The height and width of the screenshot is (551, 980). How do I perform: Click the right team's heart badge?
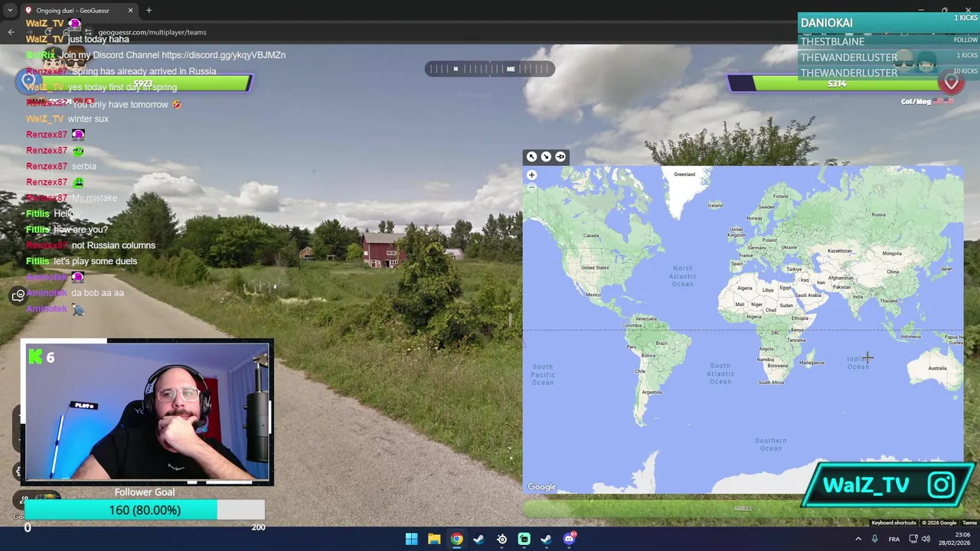tap(951, 82)
